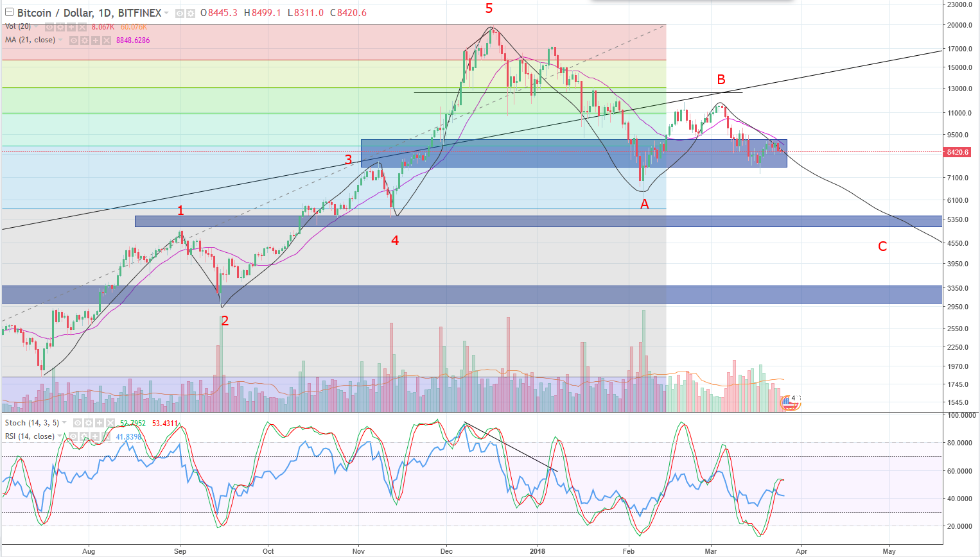Click the 11000.0 price scale label
The width and height of the screenshot is (980, 557).
pos(959,113)
